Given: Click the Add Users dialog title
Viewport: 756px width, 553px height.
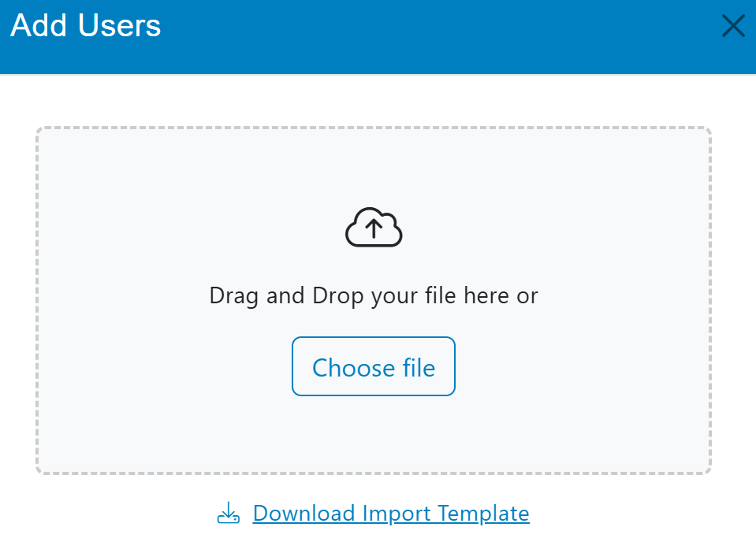Looking at the screenshot, I should click(x=86, y=26).
